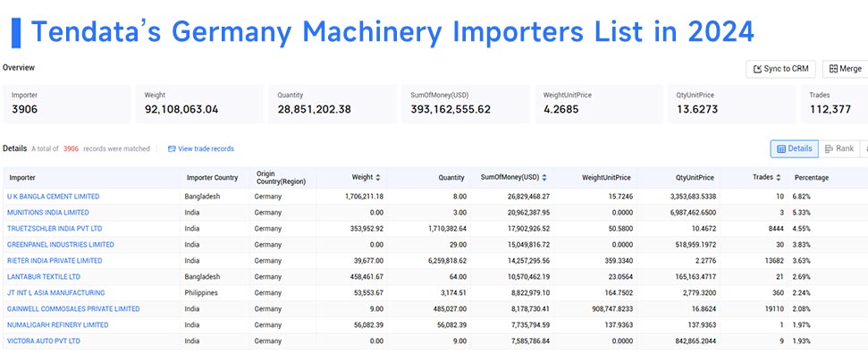Click the 13682 trades cell
Image resolution: width=868 pixels, height=362 pixels.
coord(775,261)
